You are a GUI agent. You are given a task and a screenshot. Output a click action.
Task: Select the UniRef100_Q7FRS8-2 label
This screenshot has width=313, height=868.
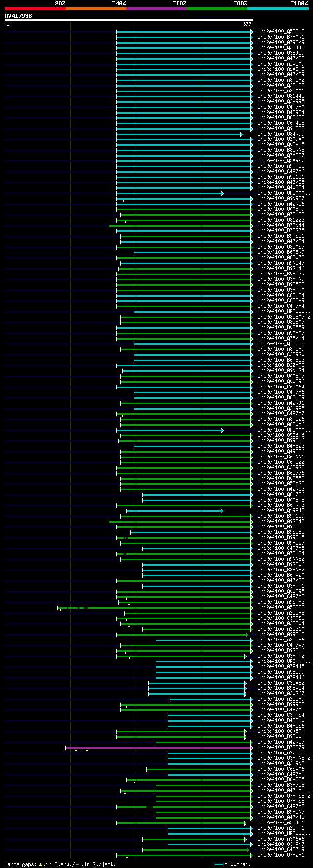(x=284, y=796)
